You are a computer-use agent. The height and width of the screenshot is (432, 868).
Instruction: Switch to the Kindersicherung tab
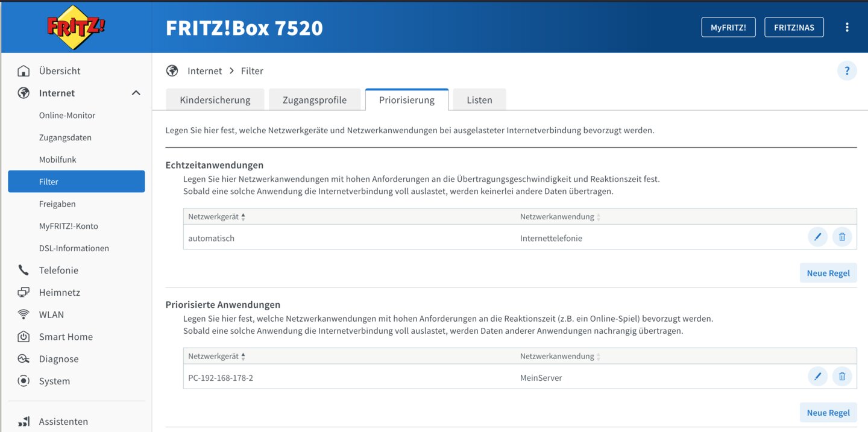pyautogui.click(x=215, y=100)
